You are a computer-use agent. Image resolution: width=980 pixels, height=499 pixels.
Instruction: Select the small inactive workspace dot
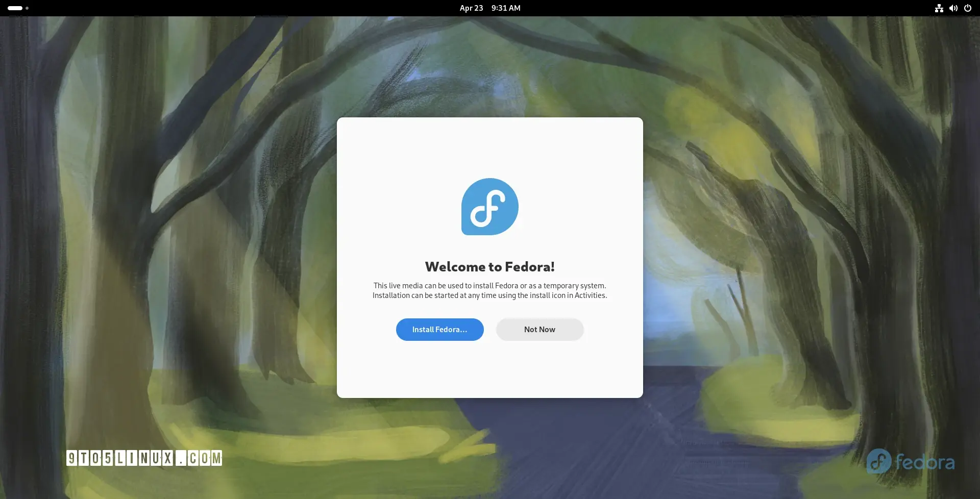27,8
